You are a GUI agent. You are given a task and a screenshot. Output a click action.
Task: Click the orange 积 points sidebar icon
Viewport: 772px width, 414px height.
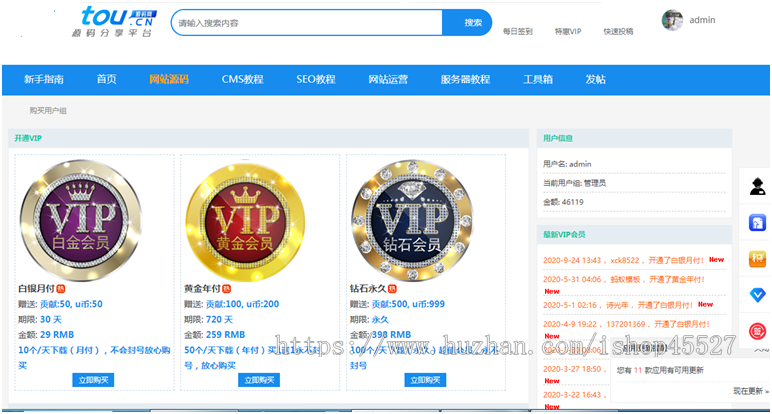click(x=757, y=258)
